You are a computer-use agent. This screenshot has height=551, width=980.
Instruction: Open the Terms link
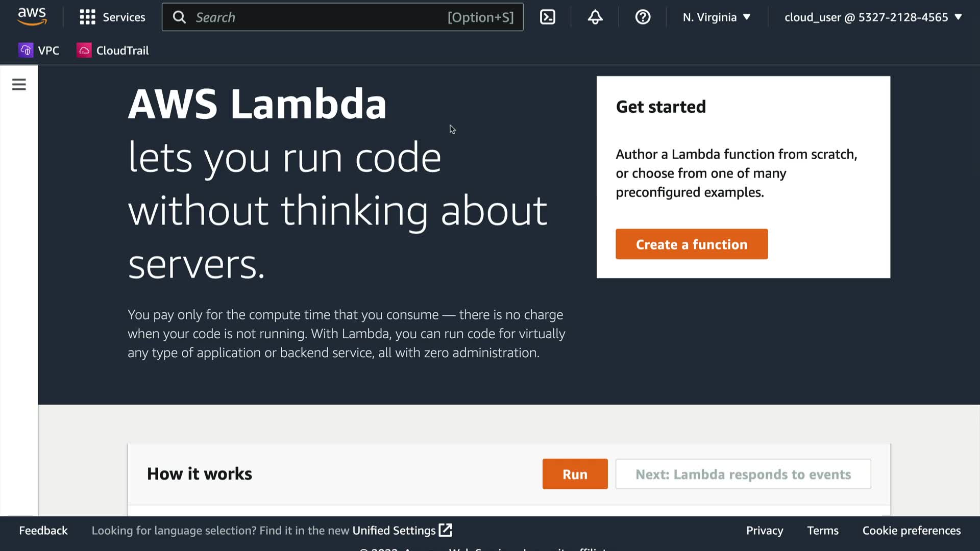click(822, 531)
